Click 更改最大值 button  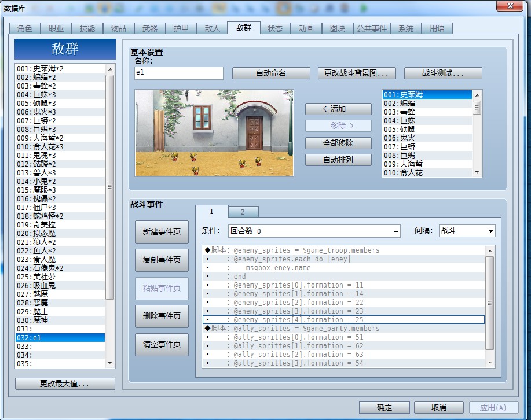65,384
